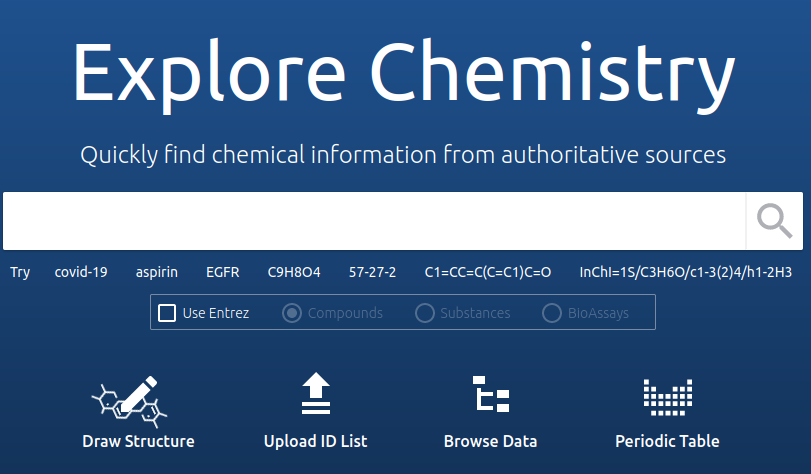The width and height of the screenshot is (811, 474).
Task: Search the C9H8O4 formula example
Action: pyautogui.click(x=289, y=272)
